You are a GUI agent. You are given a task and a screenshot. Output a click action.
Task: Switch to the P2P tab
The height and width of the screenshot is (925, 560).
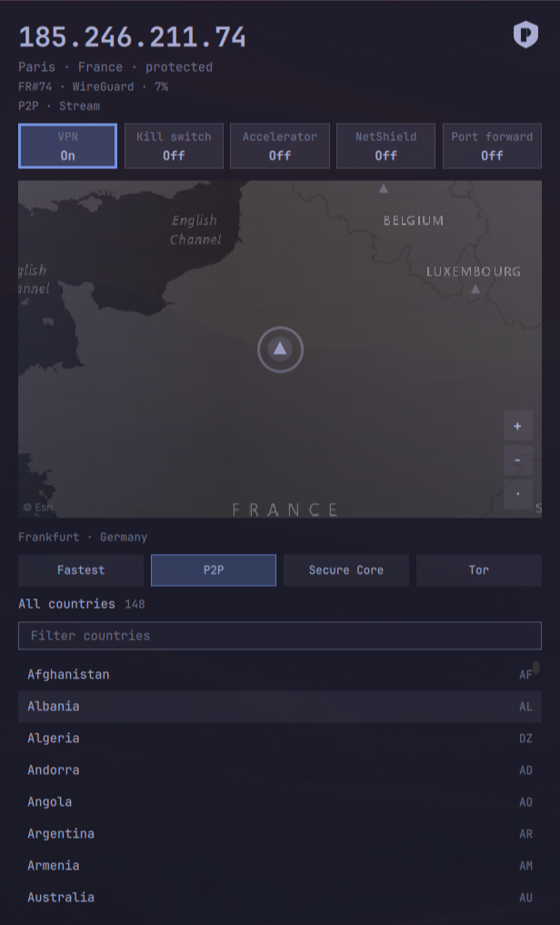click(214, 570)
